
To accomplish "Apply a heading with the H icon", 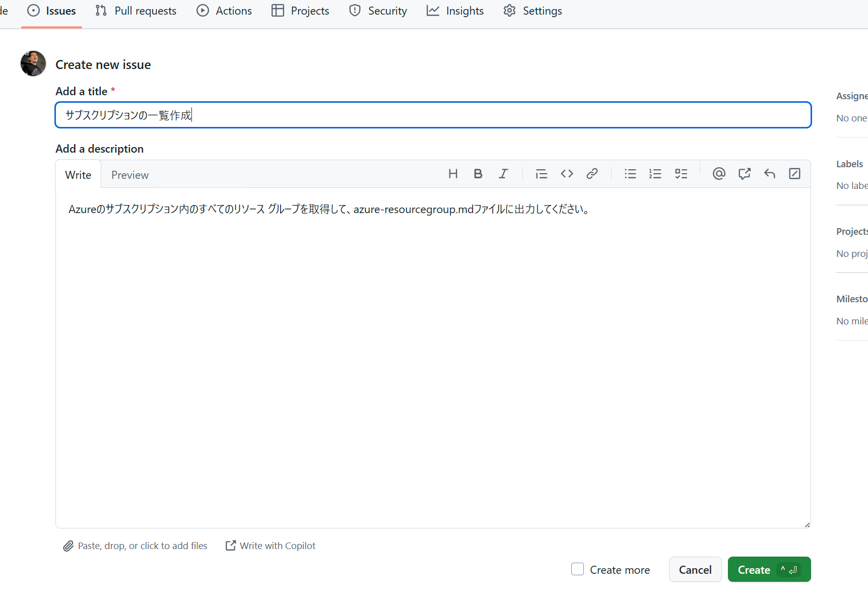I will pos(452,174).
